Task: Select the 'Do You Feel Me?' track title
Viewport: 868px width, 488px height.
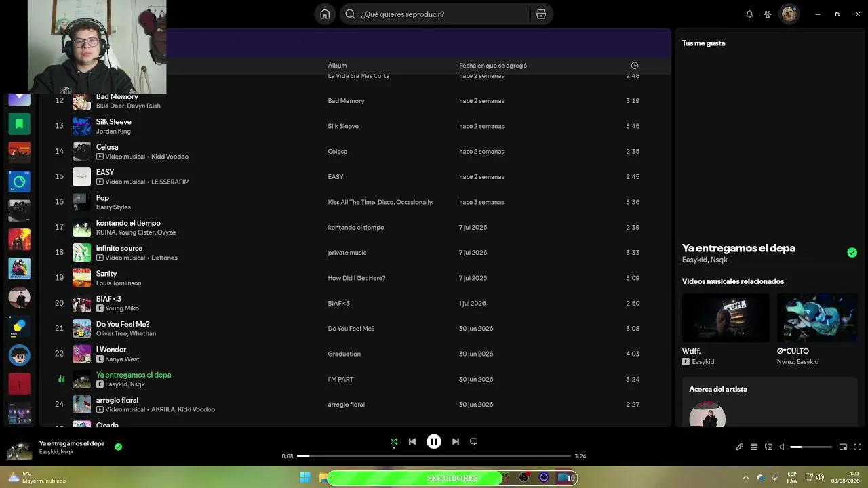Action: 123,324
